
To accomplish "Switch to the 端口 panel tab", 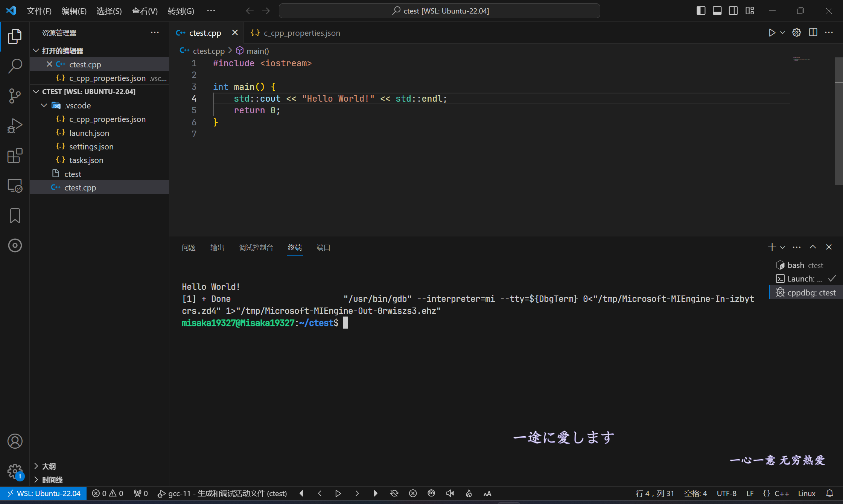I will click(x=323, y=247).
